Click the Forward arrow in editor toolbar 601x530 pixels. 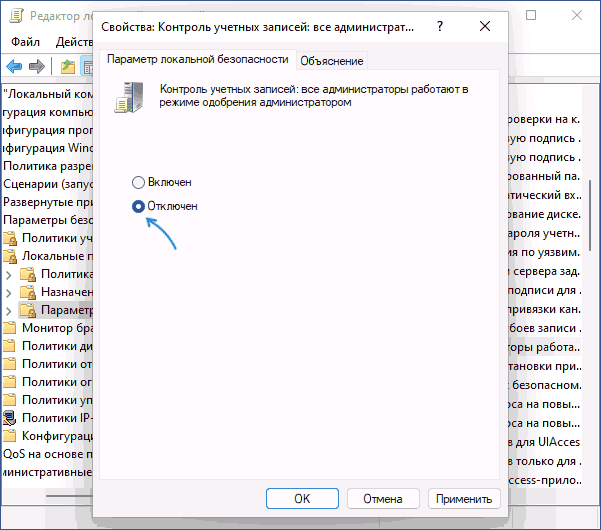37,67
